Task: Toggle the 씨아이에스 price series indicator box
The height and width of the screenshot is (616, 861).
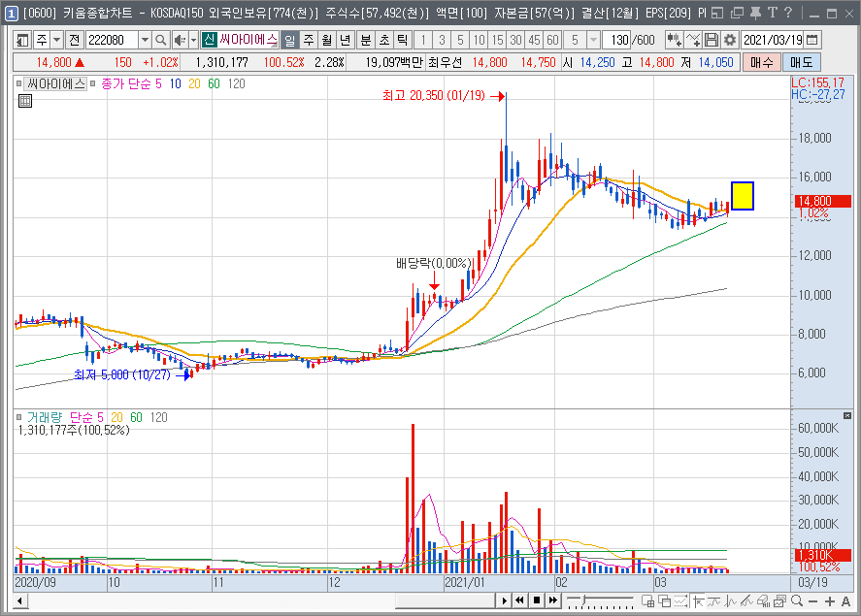Action: pyautogui.click(x=19, y=84)
